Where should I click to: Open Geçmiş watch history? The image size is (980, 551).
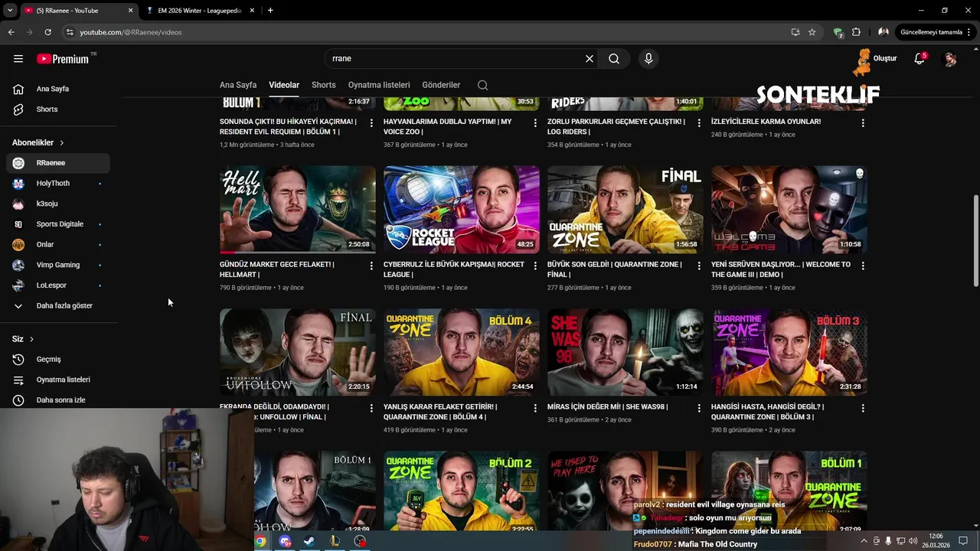pyautogui.click(x=58, y=359)
